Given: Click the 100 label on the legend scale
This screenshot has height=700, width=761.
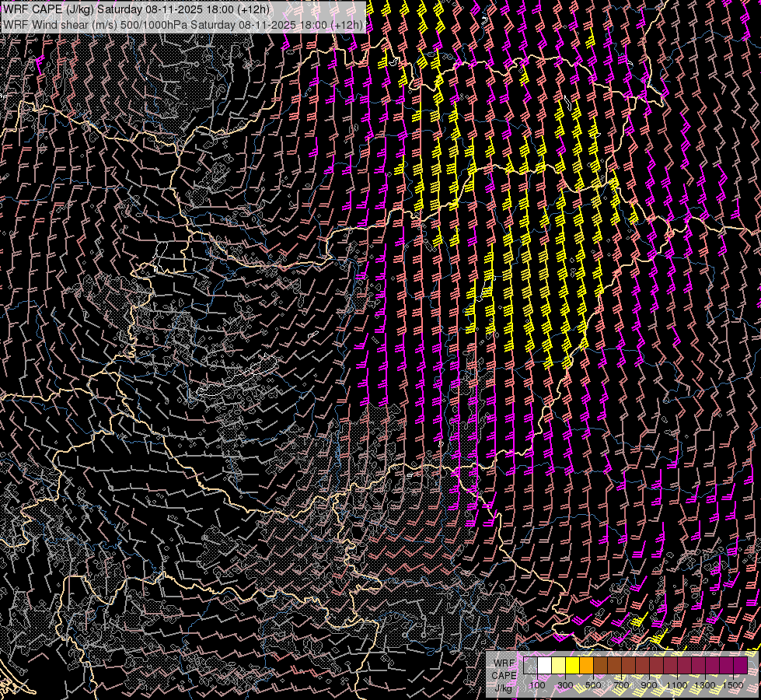Looking at the screenshot, I should pos(537,685).
